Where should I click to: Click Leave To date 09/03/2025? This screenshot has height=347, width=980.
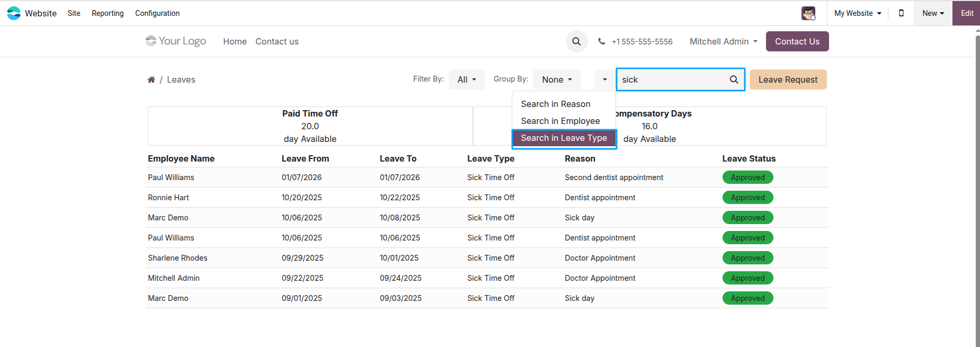[400, 298]
